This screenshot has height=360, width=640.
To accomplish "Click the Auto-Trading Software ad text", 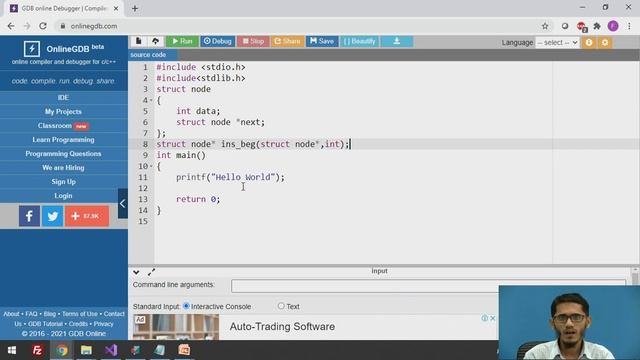I will (282, 327).
